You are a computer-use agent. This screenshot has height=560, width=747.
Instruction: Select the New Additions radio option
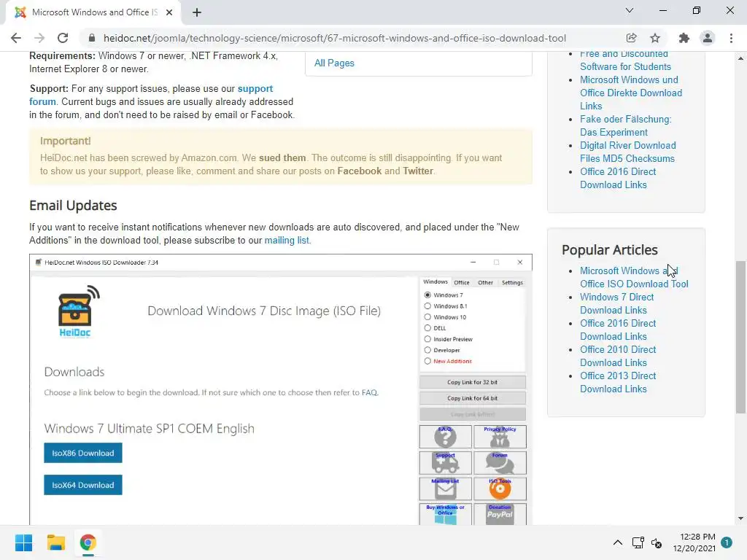coord(427,361)
